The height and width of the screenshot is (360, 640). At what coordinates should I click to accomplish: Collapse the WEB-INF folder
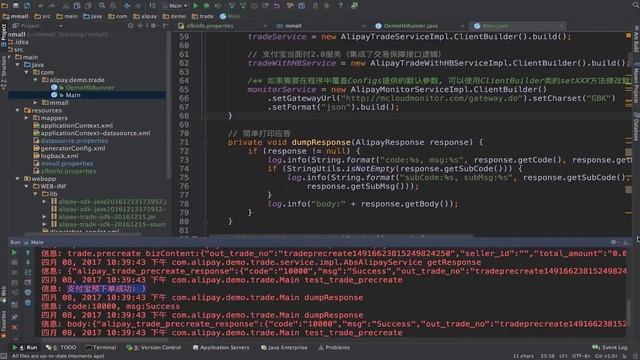[27, 186]
